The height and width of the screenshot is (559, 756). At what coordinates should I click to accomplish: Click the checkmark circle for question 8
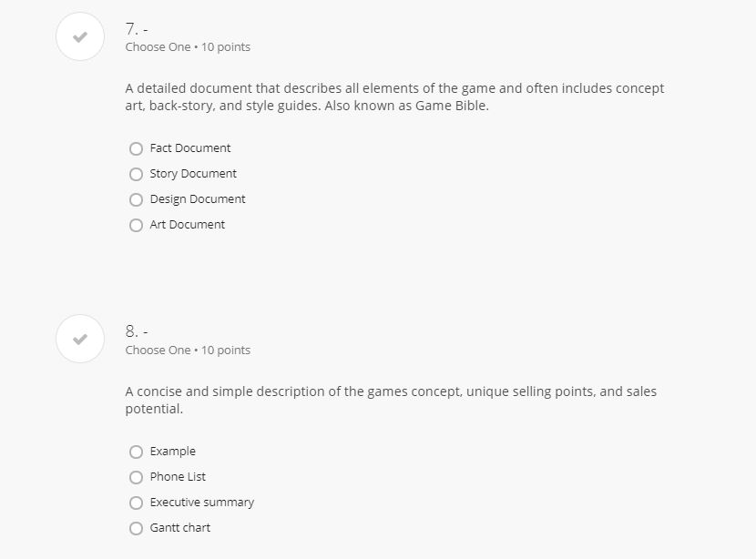click(80, 340)
